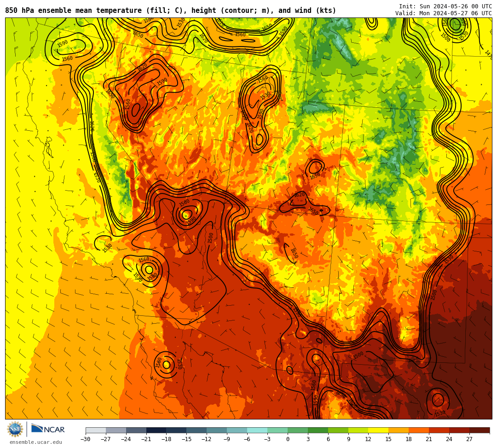The height and width of the screenshot is (448, 497).
Task: Click the -12 colorbar tick label
Action: (207, 439)
